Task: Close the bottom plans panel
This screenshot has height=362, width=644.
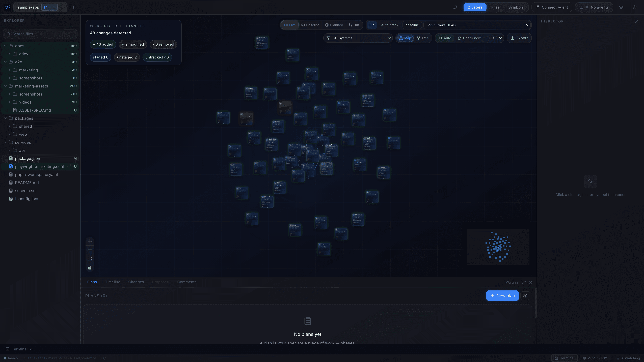Action: pos(530,282)
